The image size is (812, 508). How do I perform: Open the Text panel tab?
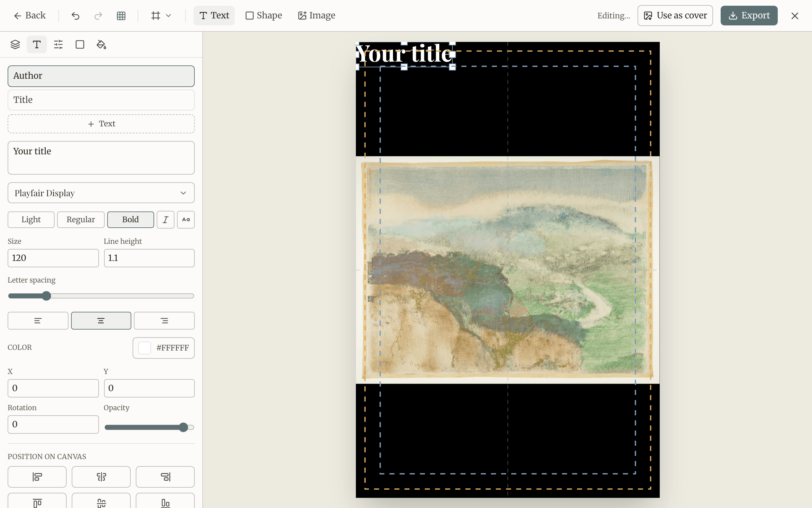click(37, 44)
